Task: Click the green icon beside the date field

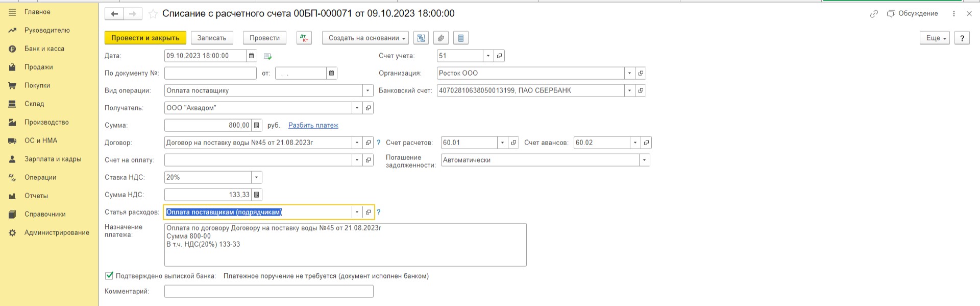Action: pyautogui.click(x=267, y=56)
